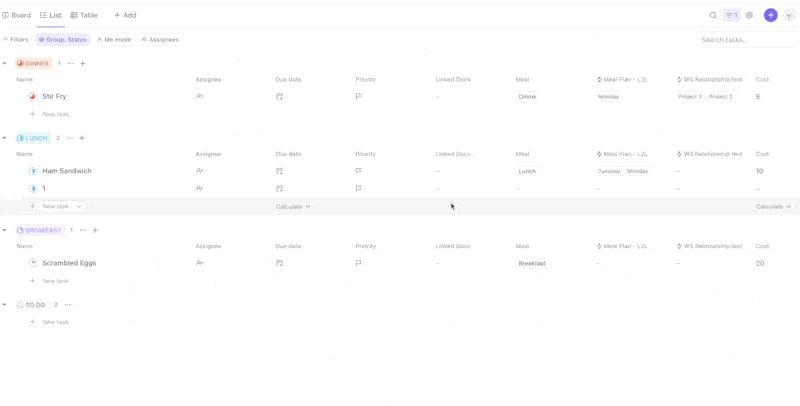Open the Ham Sandwich task
Viewport: 800px width, 406px height.
[67, 171]
